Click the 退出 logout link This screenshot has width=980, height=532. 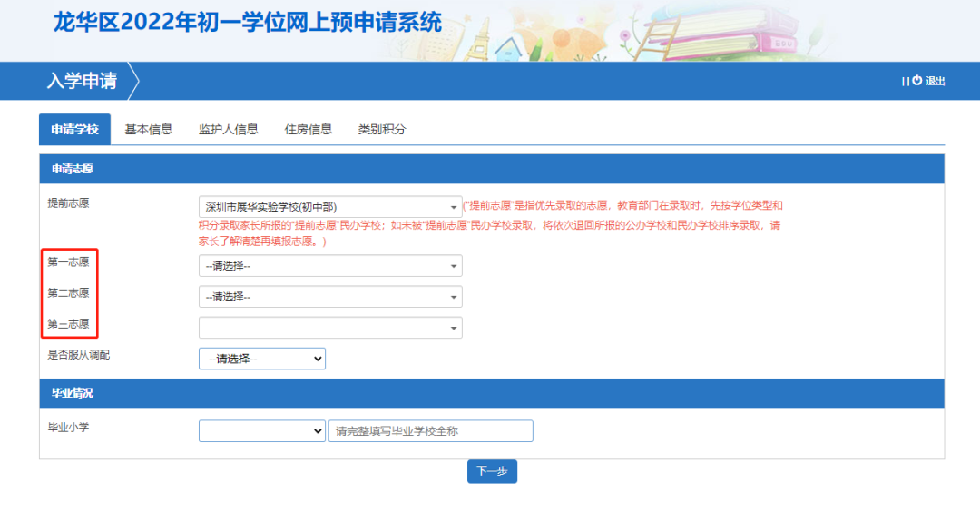click(936, 81)
